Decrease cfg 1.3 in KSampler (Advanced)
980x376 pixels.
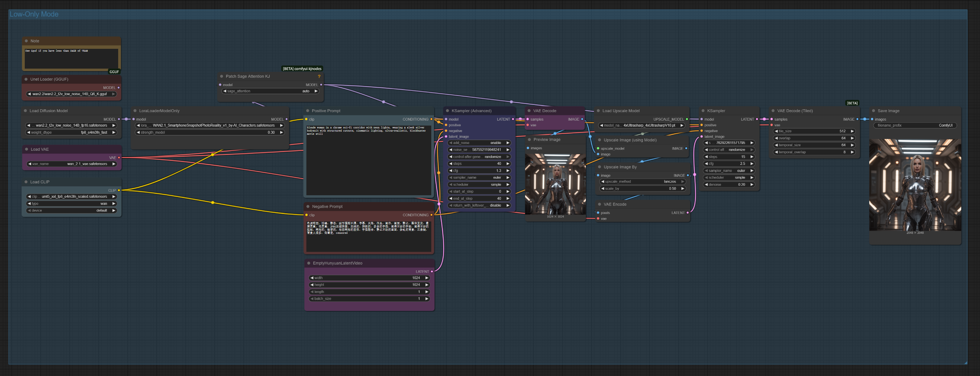pyautogui.click(x=451, y=171)
